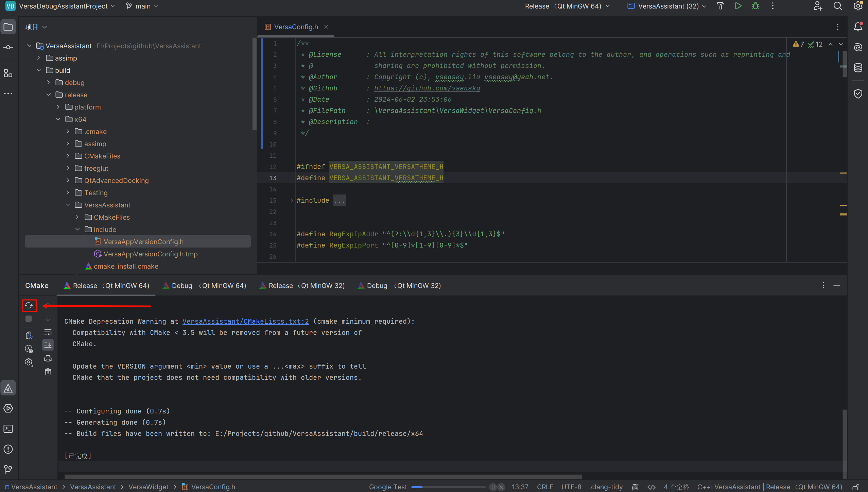Viewport: 868px width, 492px height.
Task: Open more run actions menu
Action: pos(772,6)
